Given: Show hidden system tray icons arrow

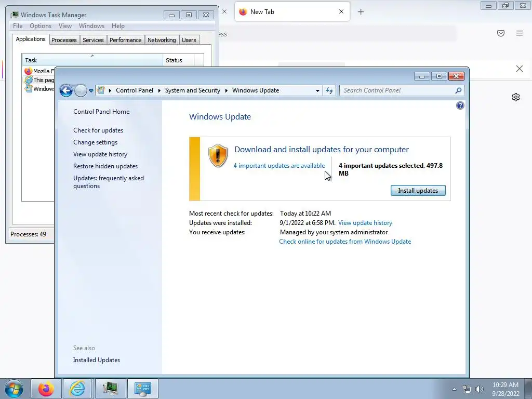Looking at the screenshot, I should tap(454, 389).
